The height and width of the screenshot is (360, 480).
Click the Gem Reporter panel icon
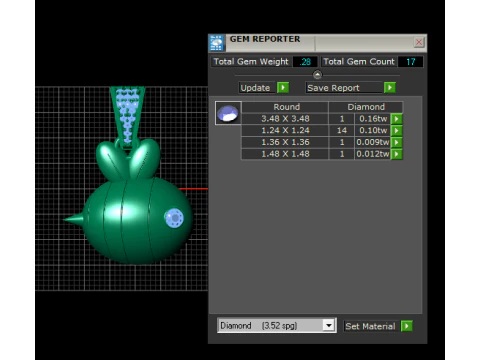tap(217, 43)
